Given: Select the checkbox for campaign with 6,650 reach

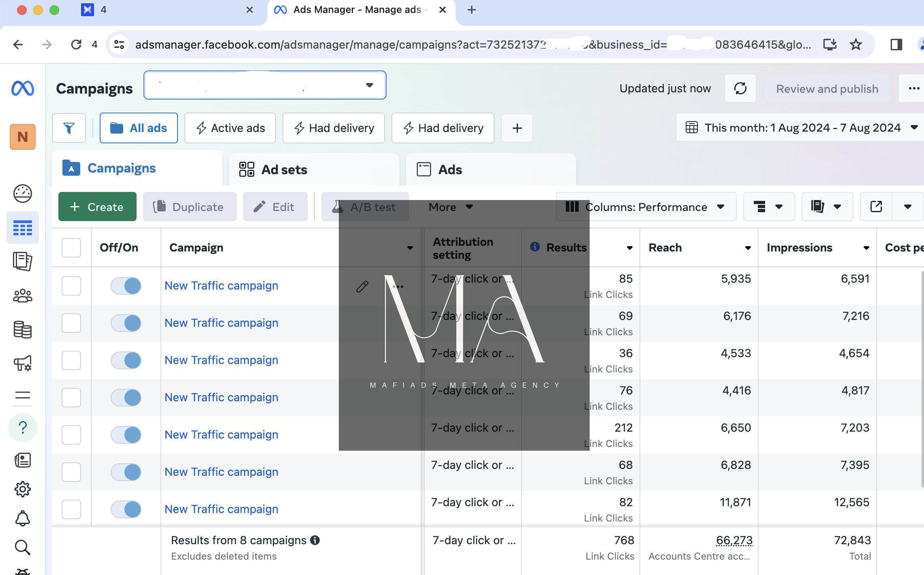Looking at the screenshot, I should click(71, 434).
